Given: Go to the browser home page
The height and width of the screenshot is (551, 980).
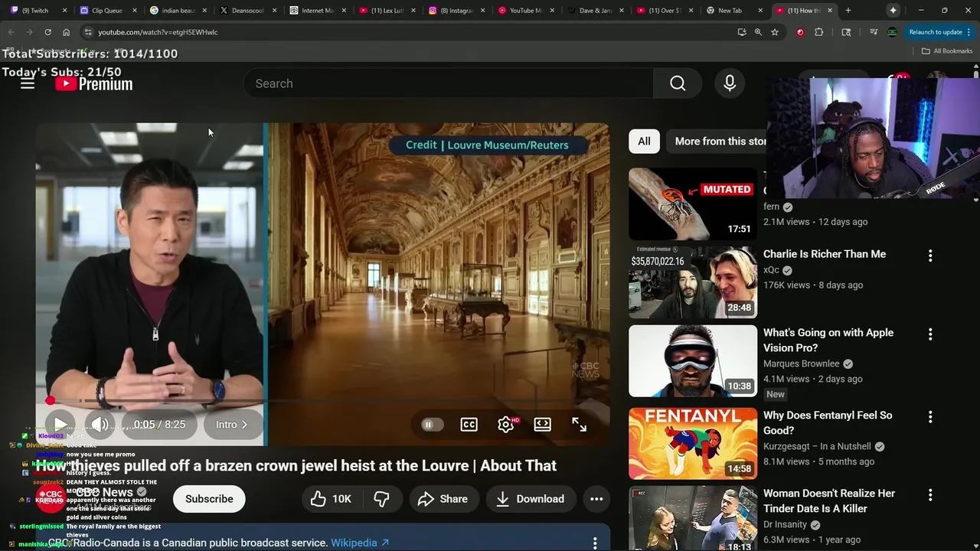Looking at the screenshot, I should click(66, 32).
